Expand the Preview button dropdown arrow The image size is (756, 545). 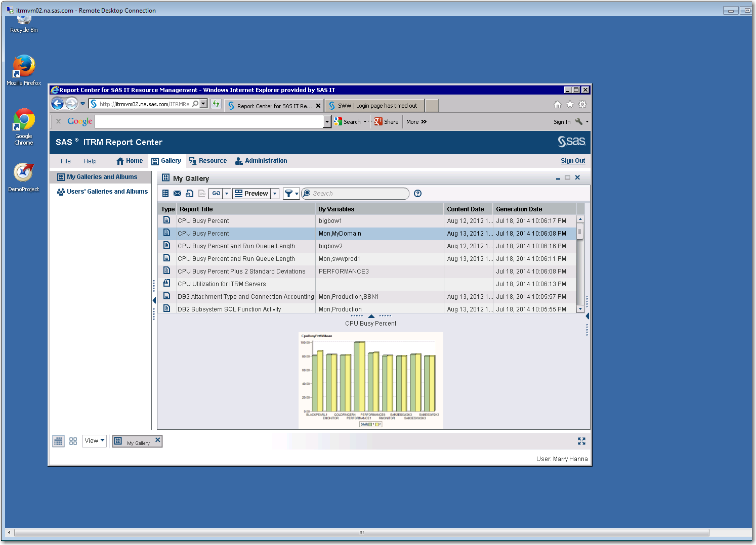click(275, 193)
